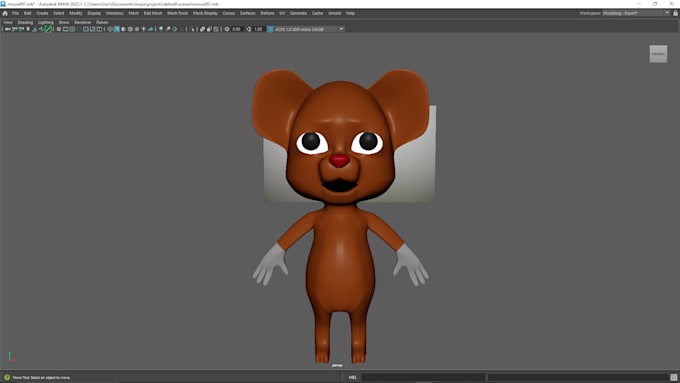Open the panel Lighting menu
The width and height of the screenshot is (680, 383).
pyautogui.click(x=46, y=22)
